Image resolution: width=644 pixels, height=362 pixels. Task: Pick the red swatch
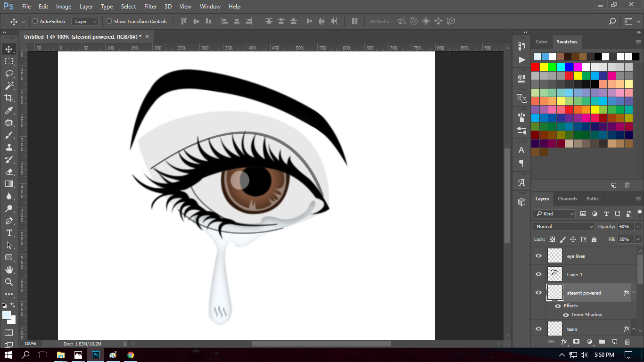pyautogui.click(x=535, y=67)
